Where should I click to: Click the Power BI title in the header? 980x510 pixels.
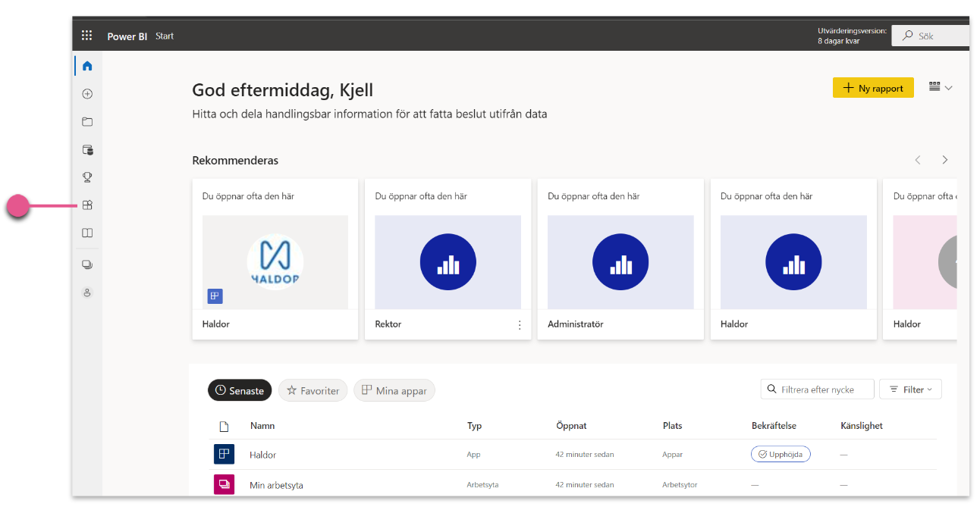coord(127,36)
